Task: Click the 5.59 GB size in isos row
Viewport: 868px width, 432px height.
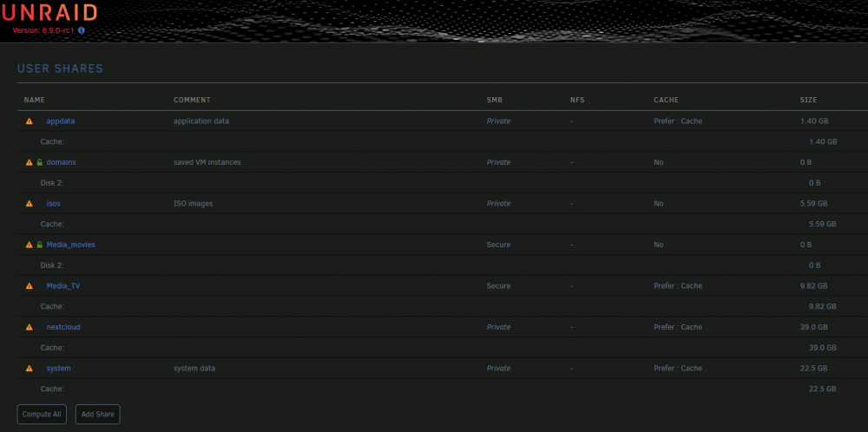Action: [814, 204]
